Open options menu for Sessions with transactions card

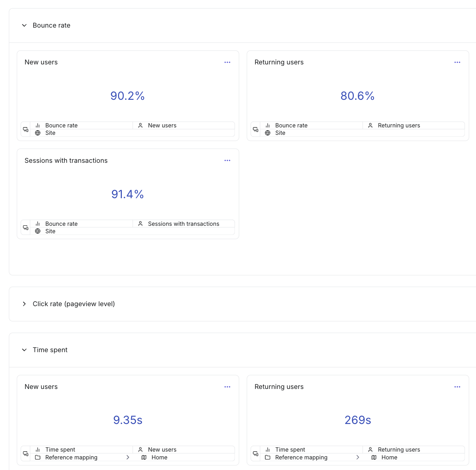coord(227,161)
